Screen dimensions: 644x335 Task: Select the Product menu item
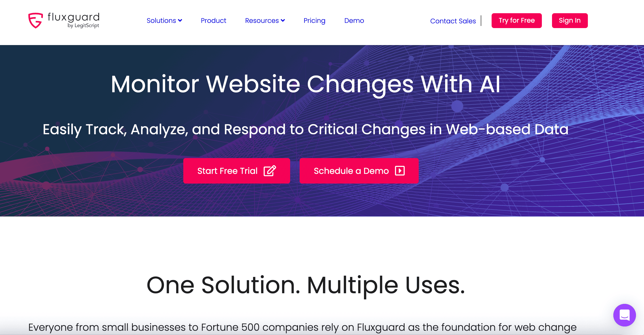pyautogui.click(x=213, y=21)
